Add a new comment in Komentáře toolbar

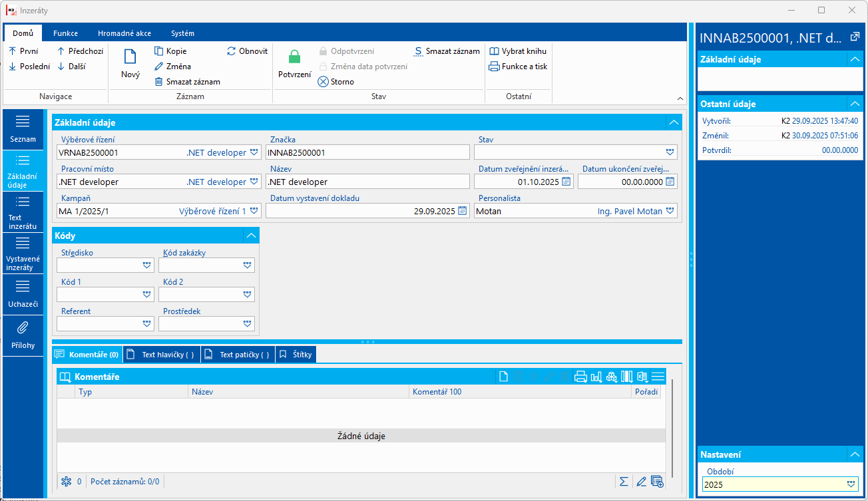click(504, 377)
